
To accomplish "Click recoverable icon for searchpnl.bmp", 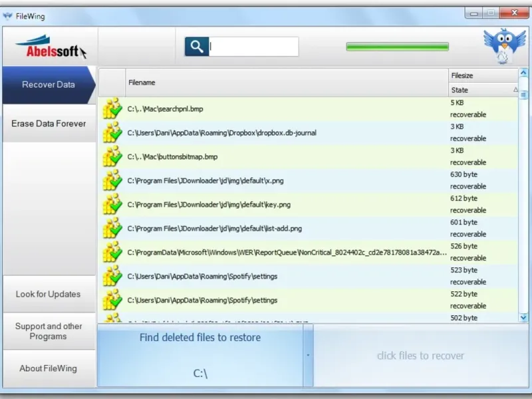I will (x=112, y=108).
